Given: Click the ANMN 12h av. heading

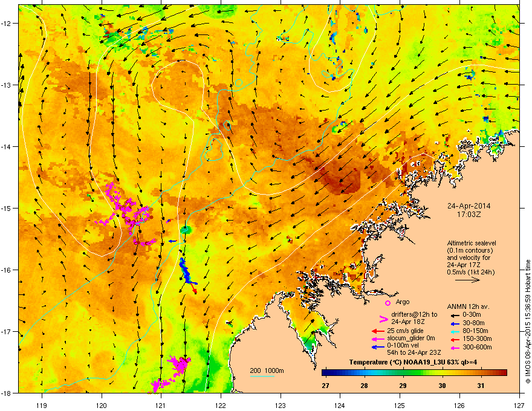Looking at the screenshot, I should 468,307.
